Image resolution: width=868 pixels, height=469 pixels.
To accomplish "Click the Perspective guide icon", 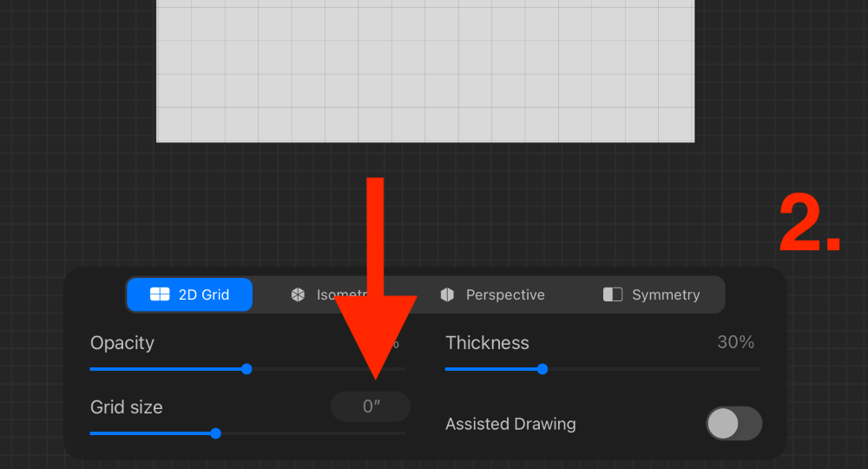I will click(x=447, y=294).
